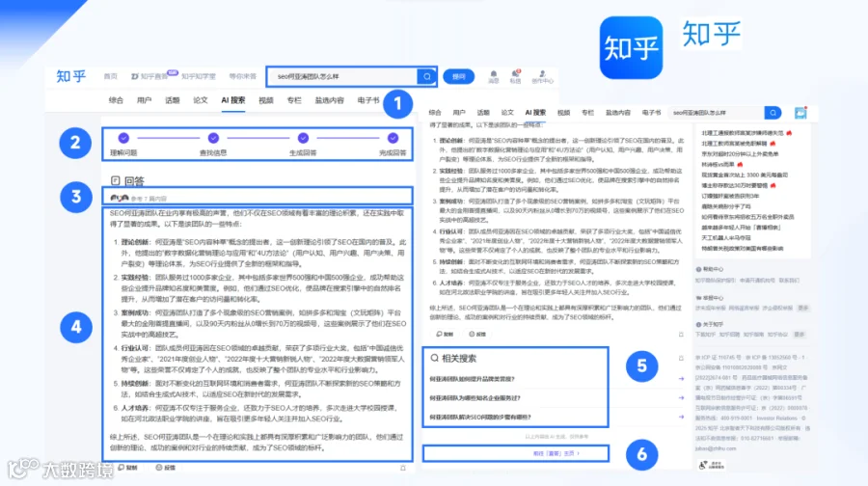Select the AI 搜索 tab in right screenshot
868x486 pixels.
coord(535,113)
